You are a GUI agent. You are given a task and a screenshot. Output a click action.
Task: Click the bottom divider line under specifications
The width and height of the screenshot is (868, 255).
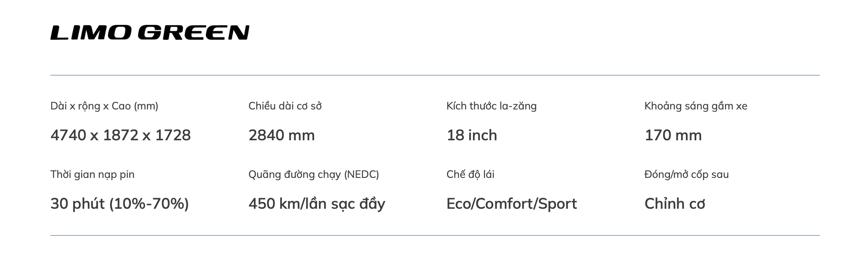coord(435,235)
